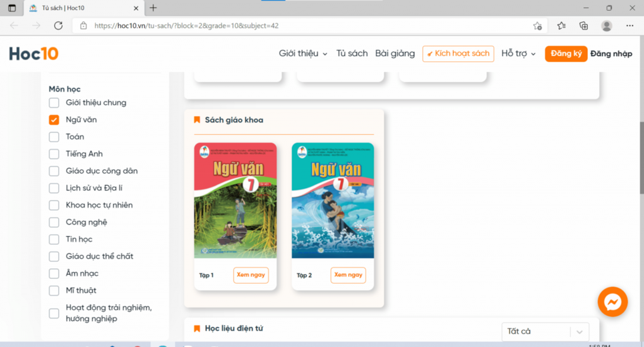This screenshot has height=347, width=644.
Task: Check the Giáo dục công dân box
Action: tap(54, 171)
